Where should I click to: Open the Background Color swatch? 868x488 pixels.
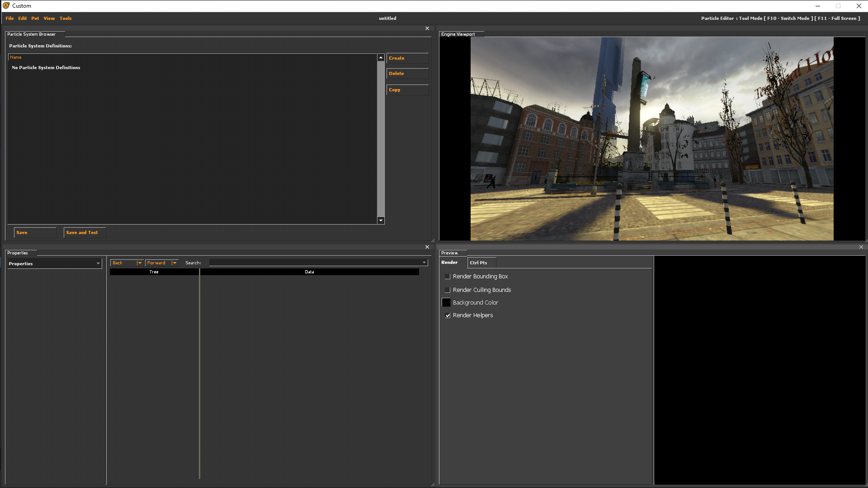[x=446, y=303]
